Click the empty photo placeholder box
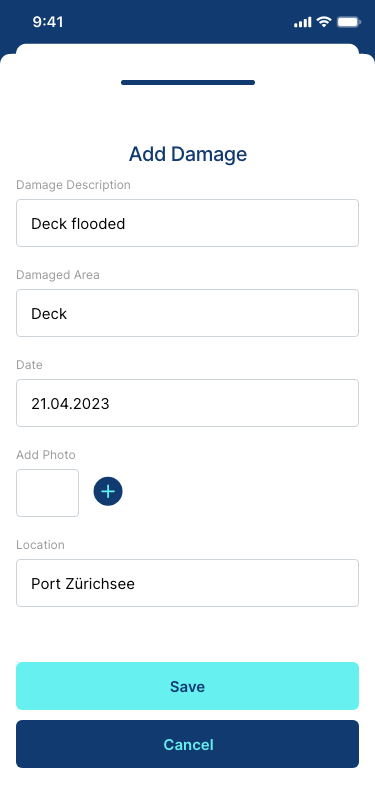The width and height of the screenshot is (375, 812). coord(48,493)
